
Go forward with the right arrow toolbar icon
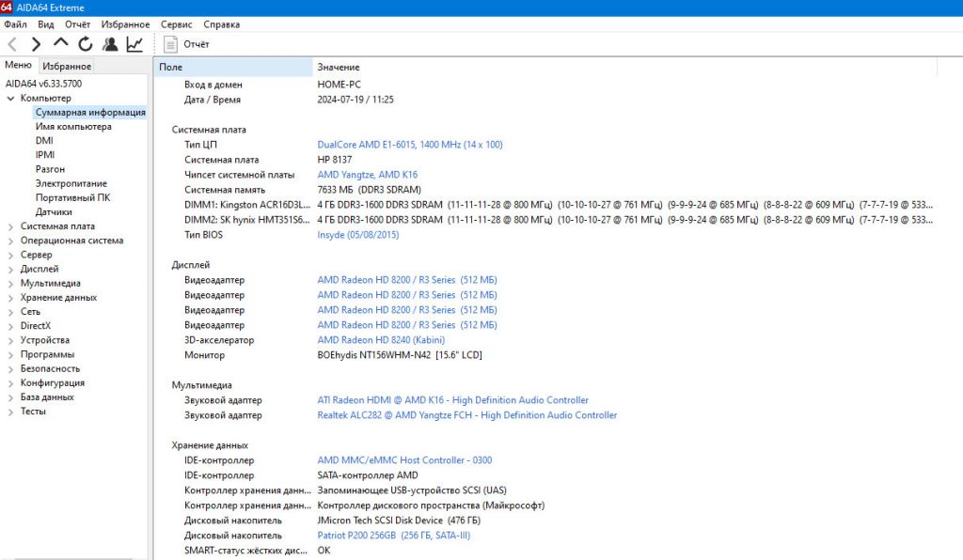(x=37, y=44)
